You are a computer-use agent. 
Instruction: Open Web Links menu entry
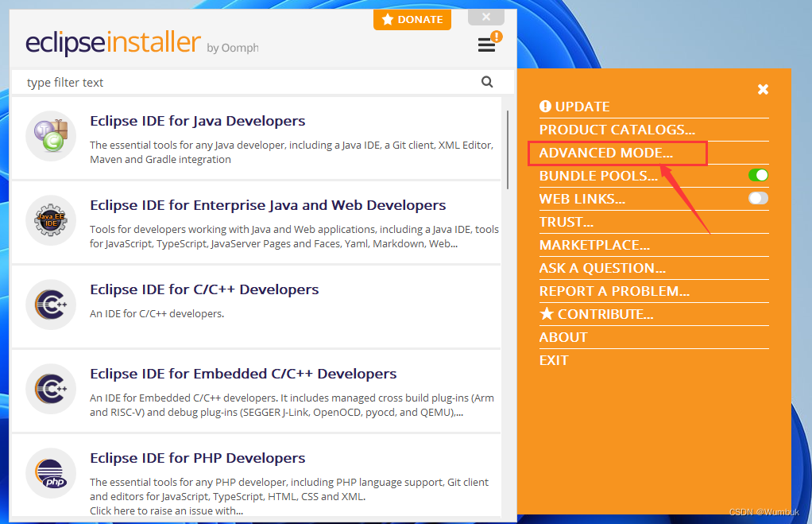[x=582, y=199]
